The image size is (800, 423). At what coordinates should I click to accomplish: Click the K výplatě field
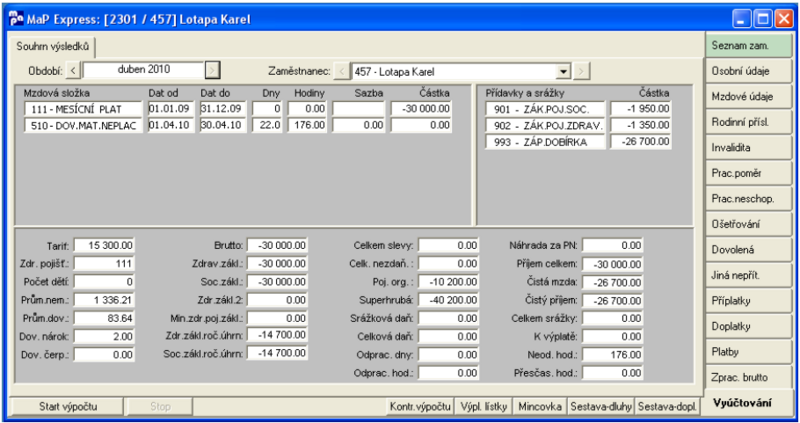pos(613,336)
